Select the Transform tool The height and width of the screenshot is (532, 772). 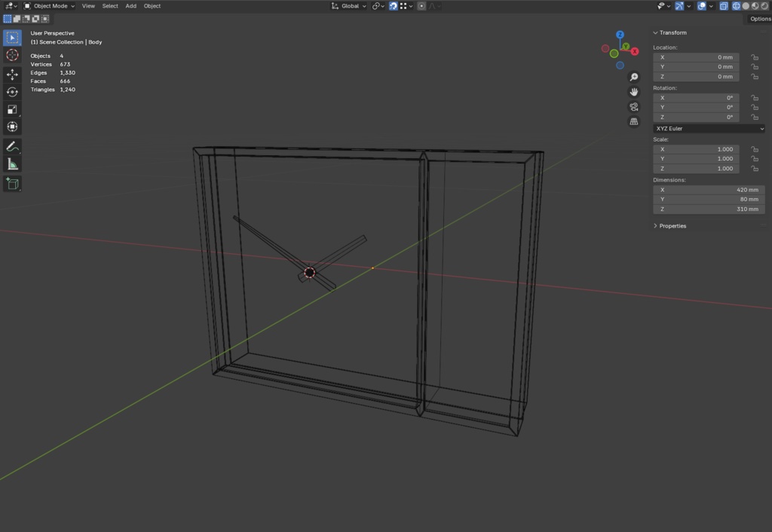12,127
